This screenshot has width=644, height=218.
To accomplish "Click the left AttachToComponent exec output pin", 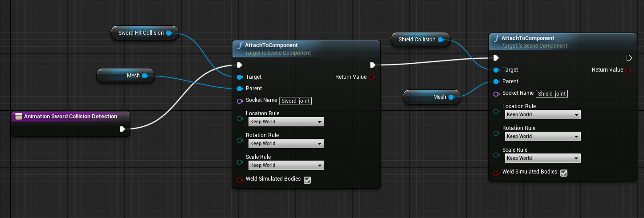I will [372, 65].
